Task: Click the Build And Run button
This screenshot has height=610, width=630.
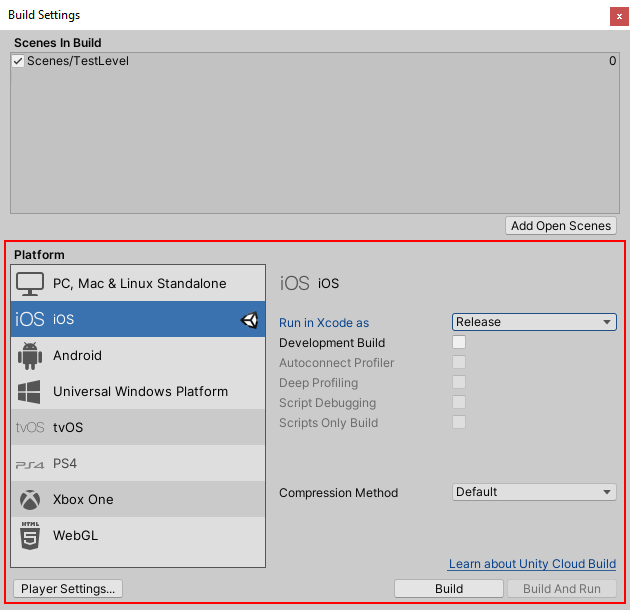Action: [x=562, y=589]
